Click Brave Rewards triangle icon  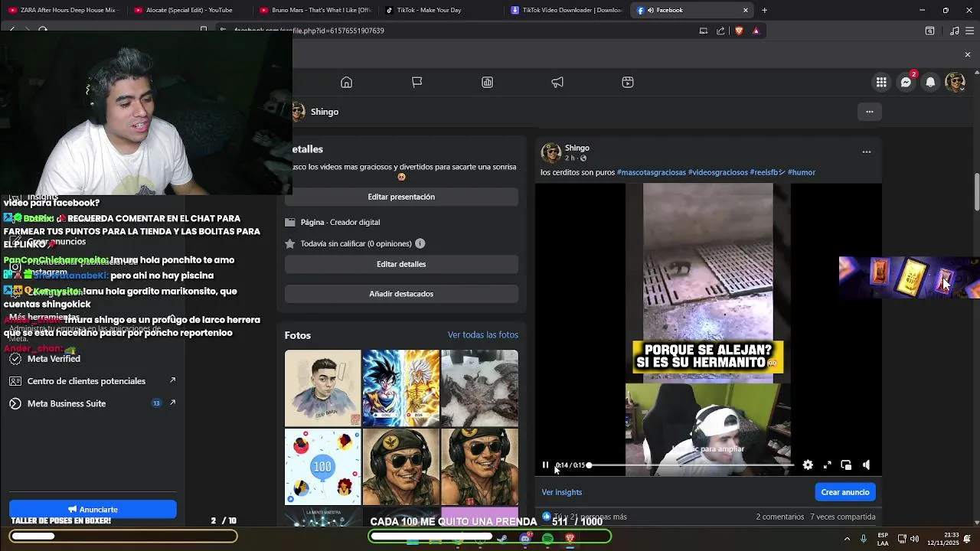[756, 31]
